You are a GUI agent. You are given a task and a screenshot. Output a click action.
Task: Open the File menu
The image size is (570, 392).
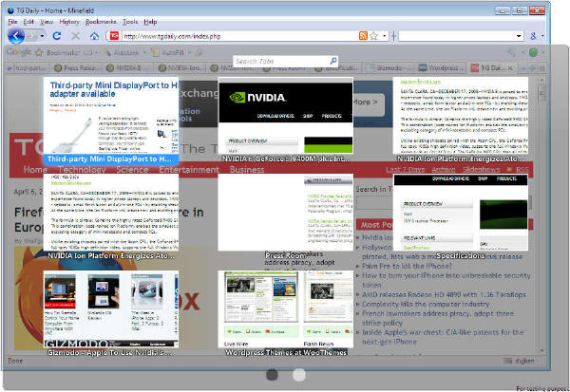[12, 22]
